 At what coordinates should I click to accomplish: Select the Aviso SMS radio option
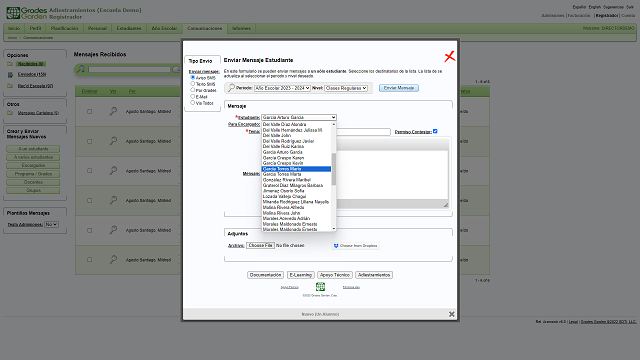[193, 77]
